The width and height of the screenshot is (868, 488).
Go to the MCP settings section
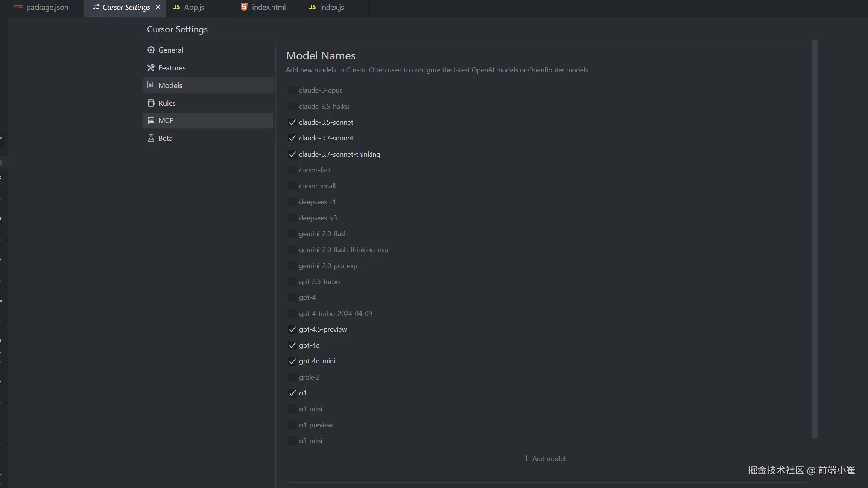208,120
